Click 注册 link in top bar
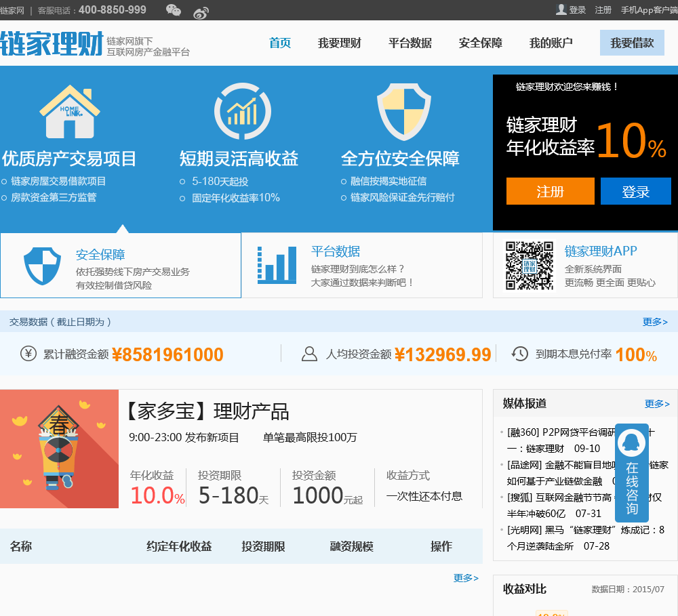This screenshot has height=616, width=678. tap(603, 10)
